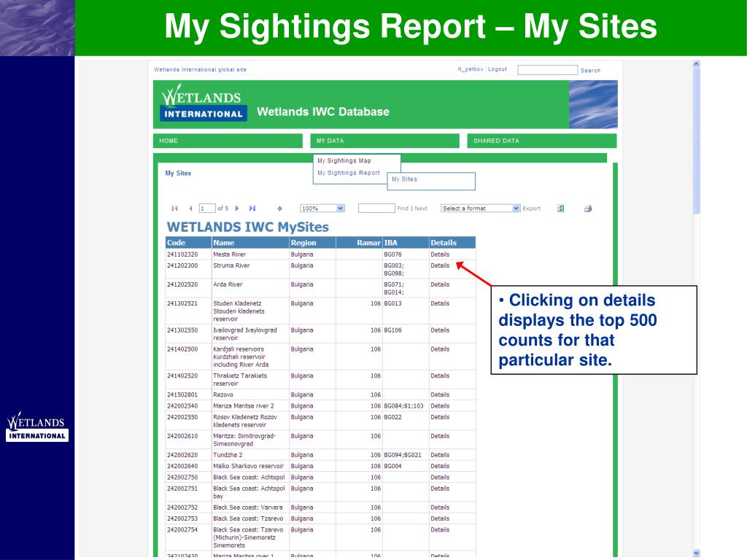This screenshot has width=747, height=560.
Task: Click the Code column header
Action: click(188, 242)
